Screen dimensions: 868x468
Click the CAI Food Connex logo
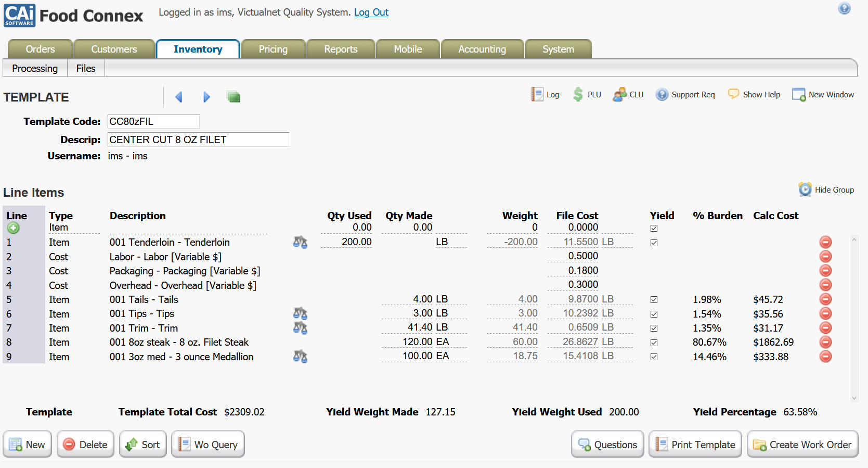pyautogui.click(x=73, y=16)
